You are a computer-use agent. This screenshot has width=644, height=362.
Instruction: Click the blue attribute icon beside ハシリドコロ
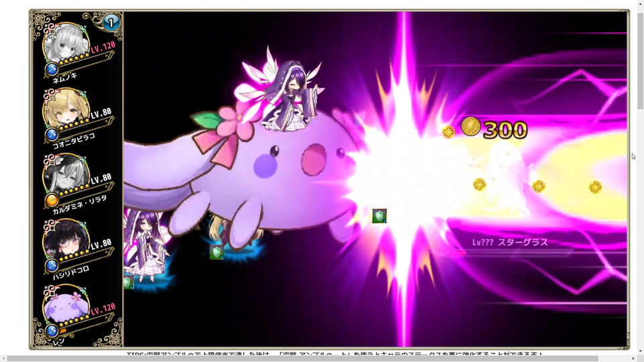click(52, 265)
